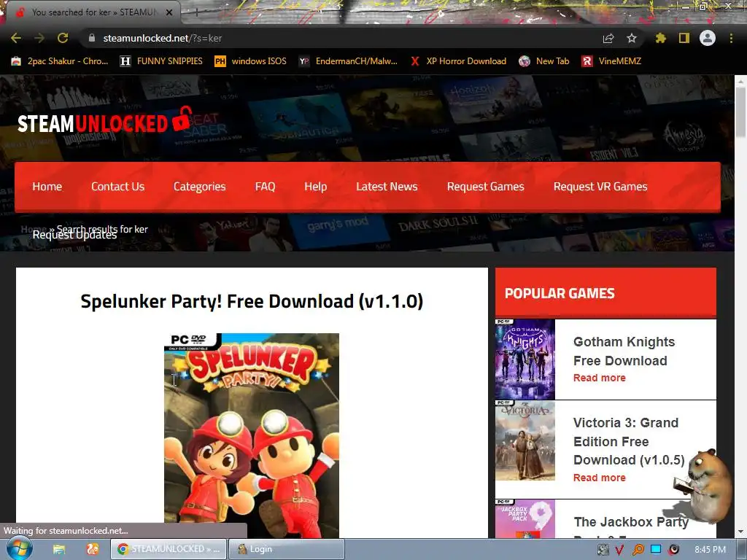747x560 pixels.
Task: Click the 8:45 PM taskbar clock
Action: click(710, 550)
